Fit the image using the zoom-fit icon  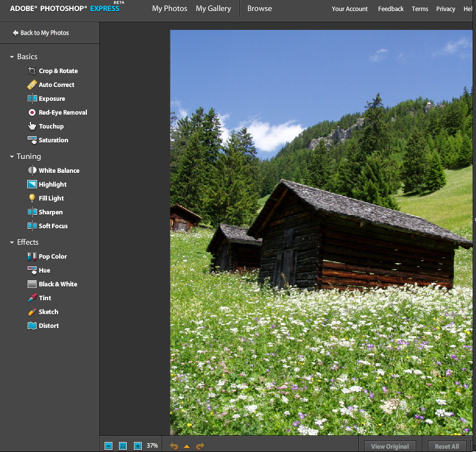(x=122, y=445)
